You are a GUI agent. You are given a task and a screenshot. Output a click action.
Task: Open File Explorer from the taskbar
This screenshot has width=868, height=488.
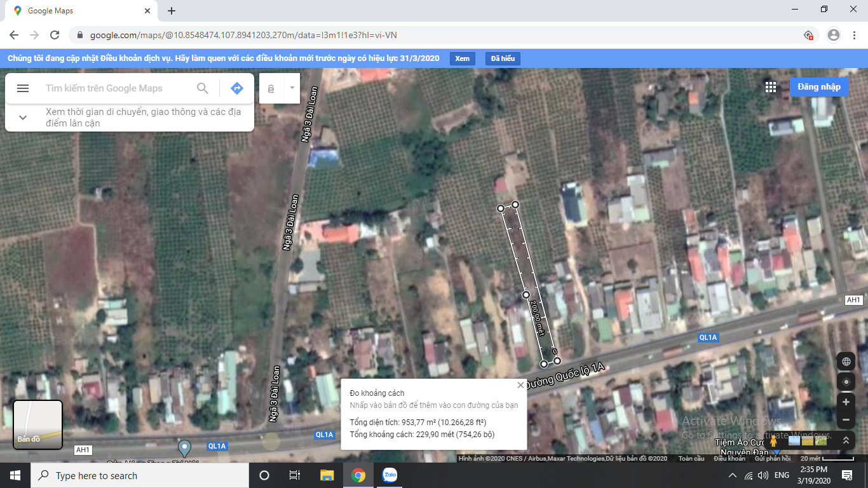click(x=327, y=475)
